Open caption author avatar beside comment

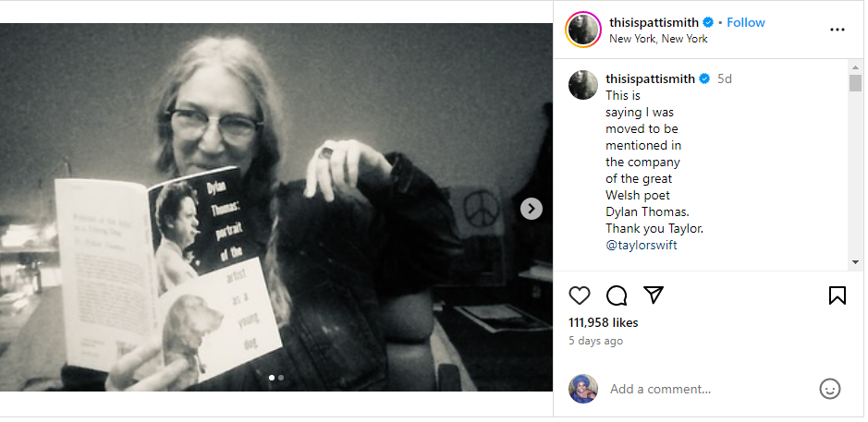point(583,85)
